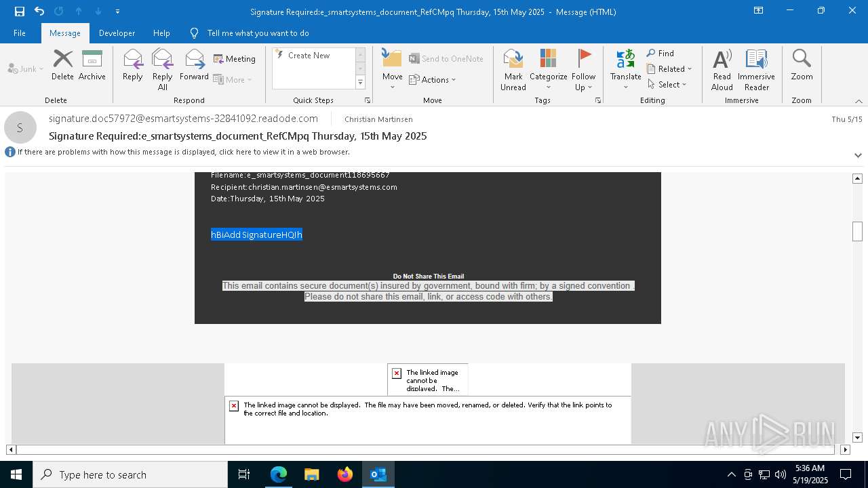Collapse the ribbon with the chevron
Viewport: 868px width, 488px height.
[x=859, y=101]
